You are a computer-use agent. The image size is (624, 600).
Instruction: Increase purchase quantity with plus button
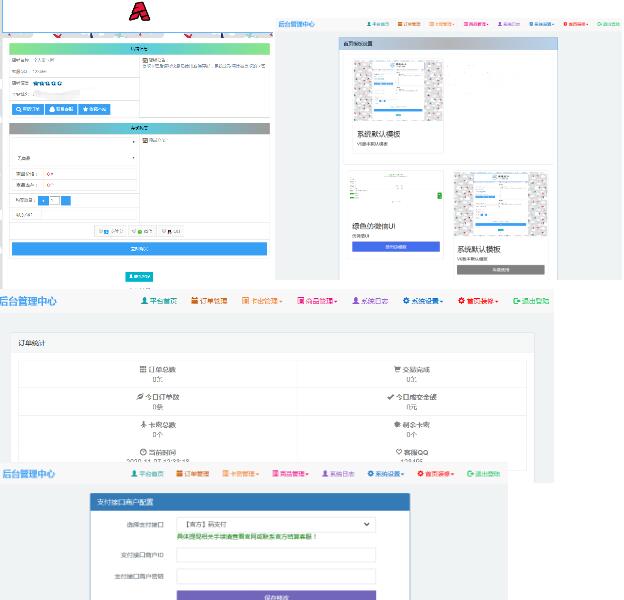click(x=66, y=201)
